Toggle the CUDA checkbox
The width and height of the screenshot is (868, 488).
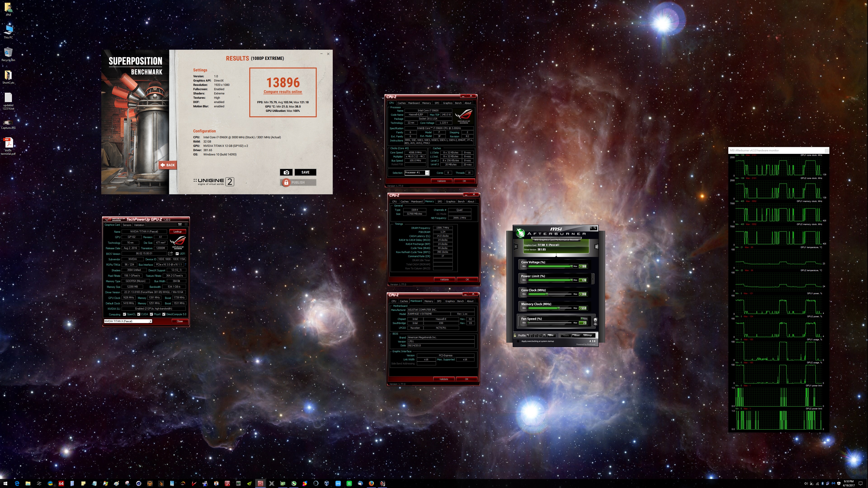tap(139, 314)
